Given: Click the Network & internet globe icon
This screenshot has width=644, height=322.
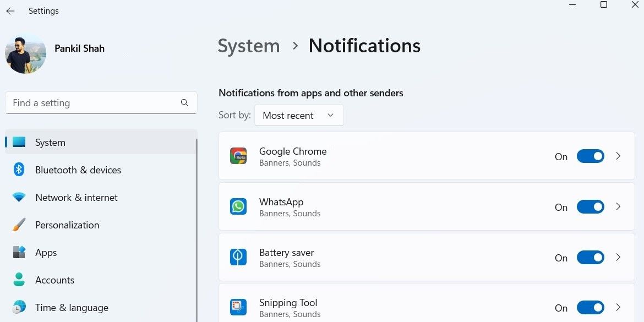Looking at the screenshot, I should click(19, 197).
